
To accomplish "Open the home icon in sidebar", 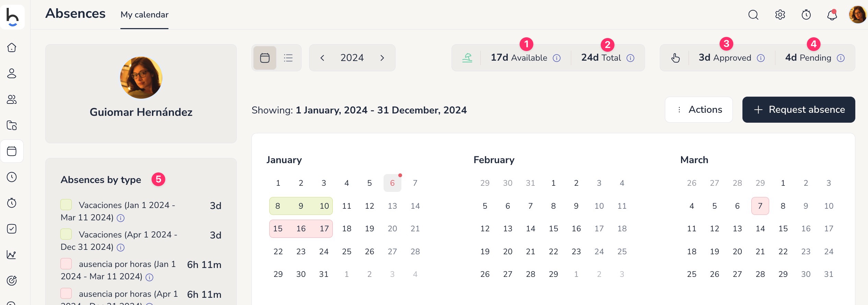I will coord(12,47).
